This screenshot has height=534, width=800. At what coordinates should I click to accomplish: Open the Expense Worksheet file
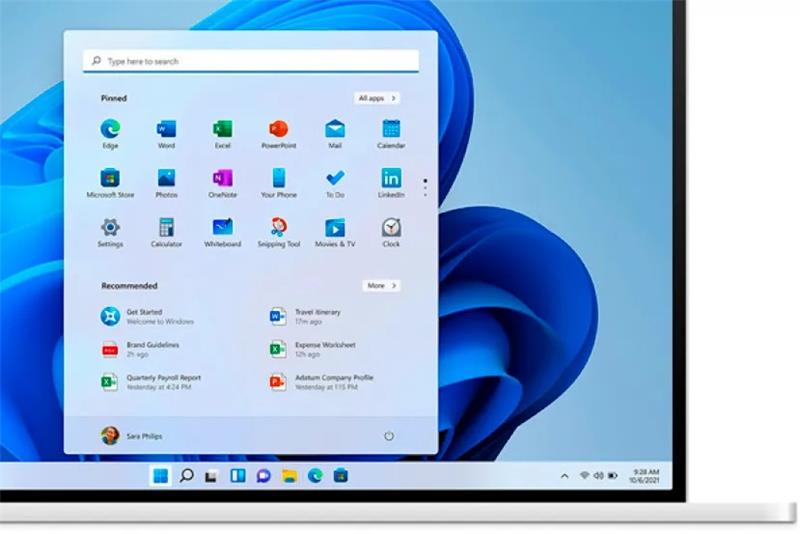[312, 349]
